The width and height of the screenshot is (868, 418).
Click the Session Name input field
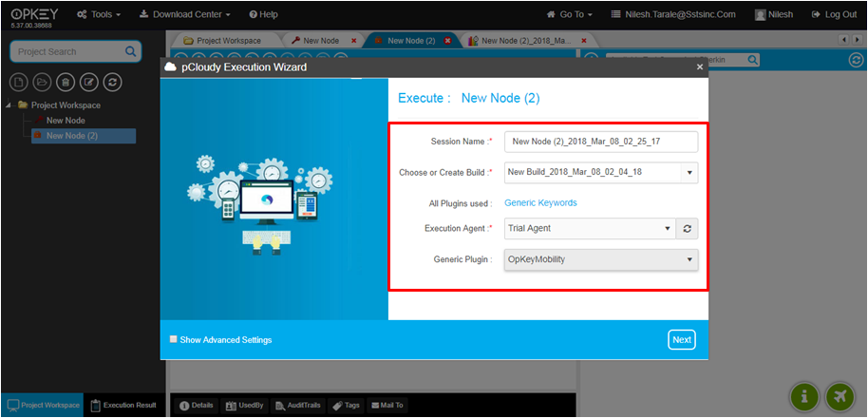(x=601, y=142)
